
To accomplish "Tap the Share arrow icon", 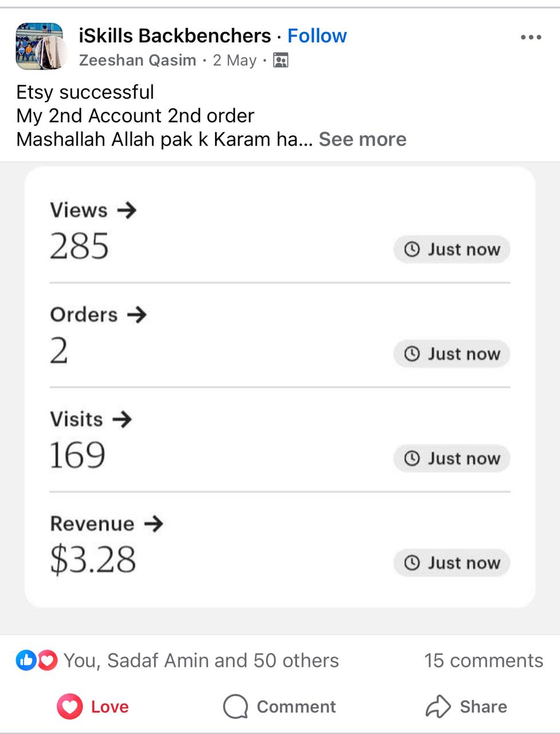I will point(438,706).
